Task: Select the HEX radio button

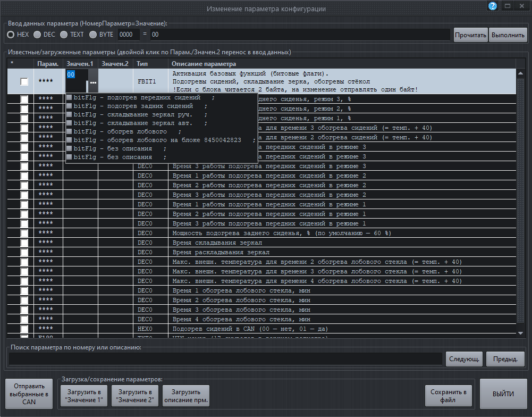Action: click(11, 35)
